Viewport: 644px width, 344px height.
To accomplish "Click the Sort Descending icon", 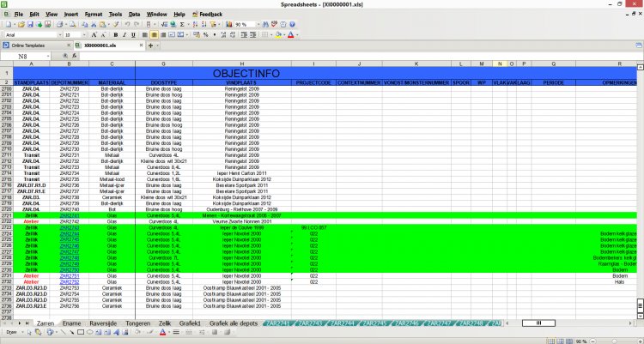I will (x=204, y=24).
